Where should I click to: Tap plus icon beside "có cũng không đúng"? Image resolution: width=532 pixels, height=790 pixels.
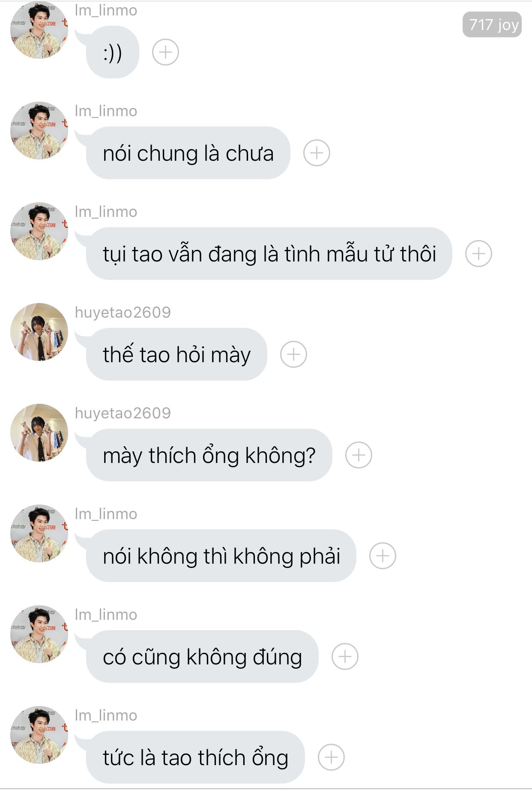345,657
